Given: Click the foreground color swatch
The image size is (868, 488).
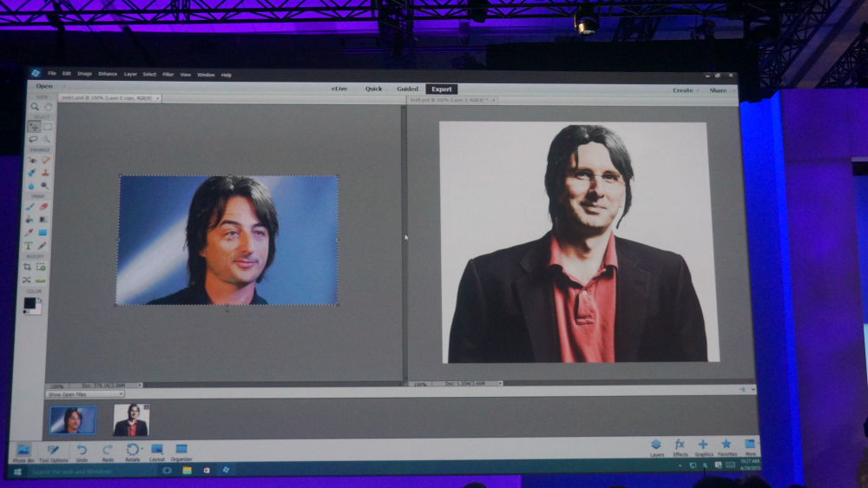Looking at the screenshot, I should [30, 303].
